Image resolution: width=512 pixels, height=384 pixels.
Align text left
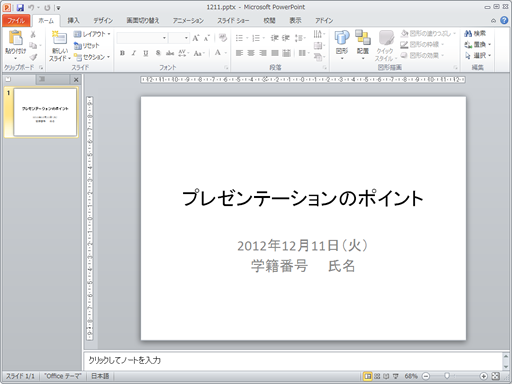click(239, 53)
